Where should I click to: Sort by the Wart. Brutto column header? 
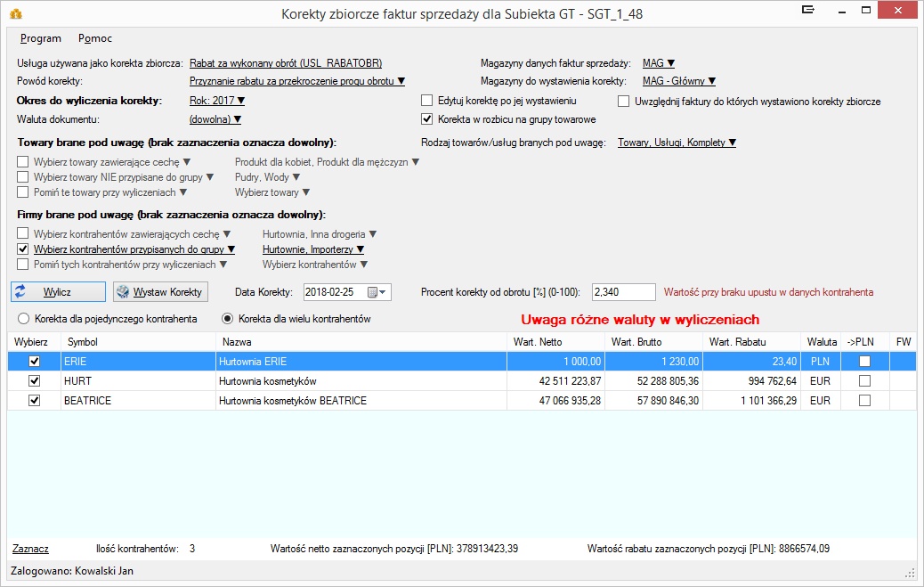[653, 341]
